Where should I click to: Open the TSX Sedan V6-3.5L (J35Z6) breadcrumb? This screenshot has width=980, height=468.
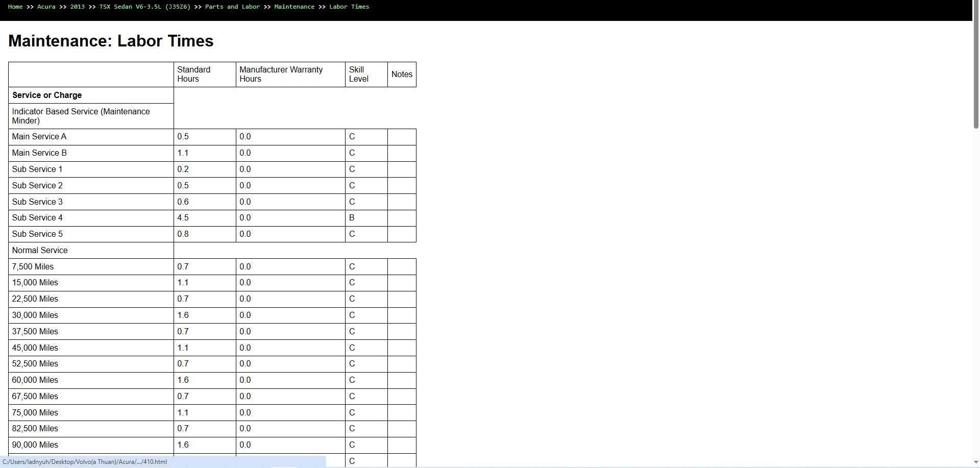click(x=145, y=7)
